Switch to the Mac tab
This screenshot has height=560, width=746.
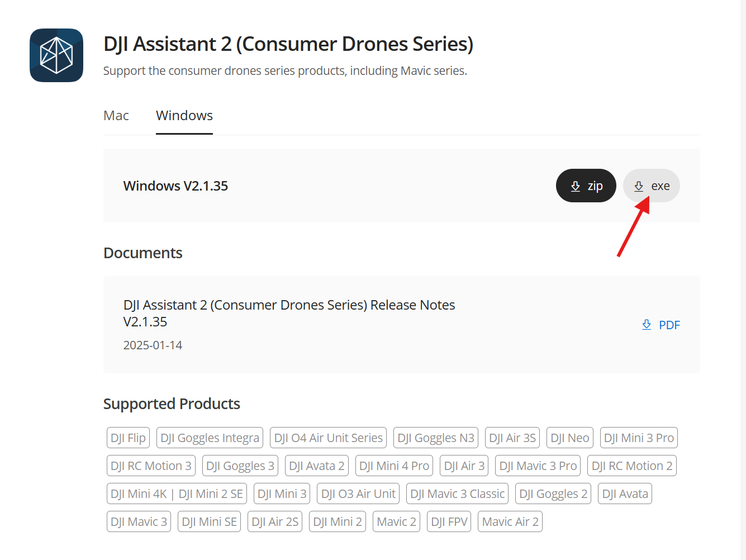[116, 116]
